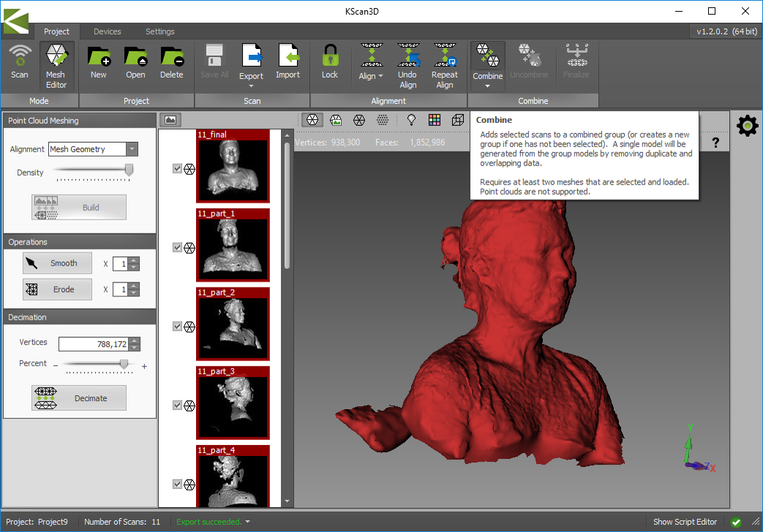Click the Erode iterations spinner arrows
Screen dimensions: 763x532
coord(135,290)
